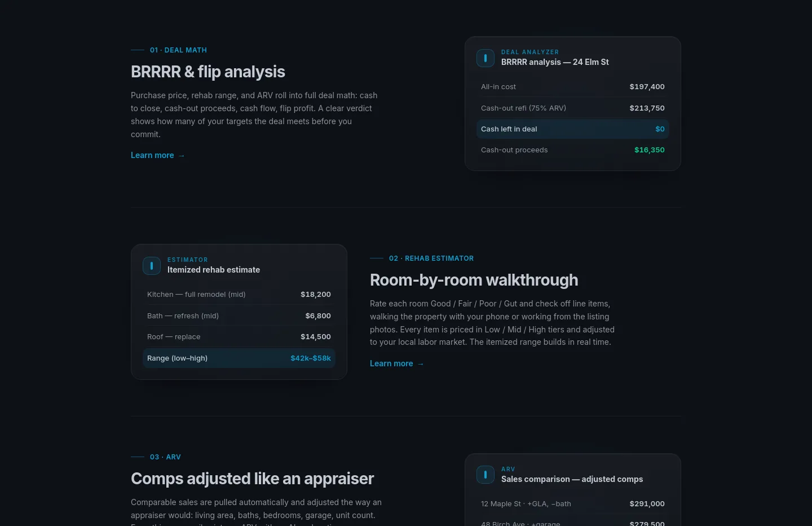The width and height of the screenshot is (812, 526).
Task: Click the "DEAL ANALYZER" card eyebrow label
Action: pyautogui.click(x=530, y=52)
